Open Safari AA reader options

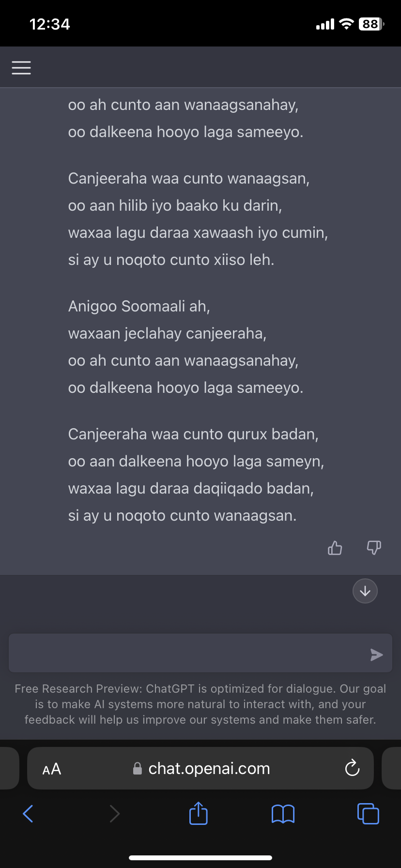52,769
